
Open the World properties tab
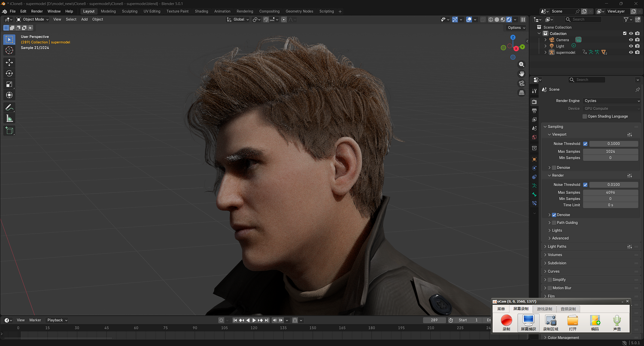(535, 137)
